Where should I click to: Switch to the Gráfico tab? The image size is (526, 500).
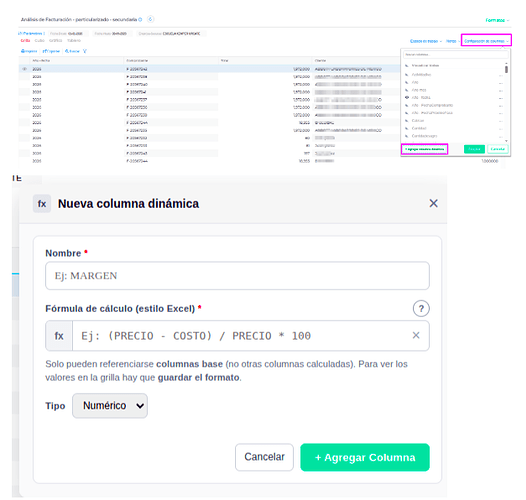click(x=56, y=40)
